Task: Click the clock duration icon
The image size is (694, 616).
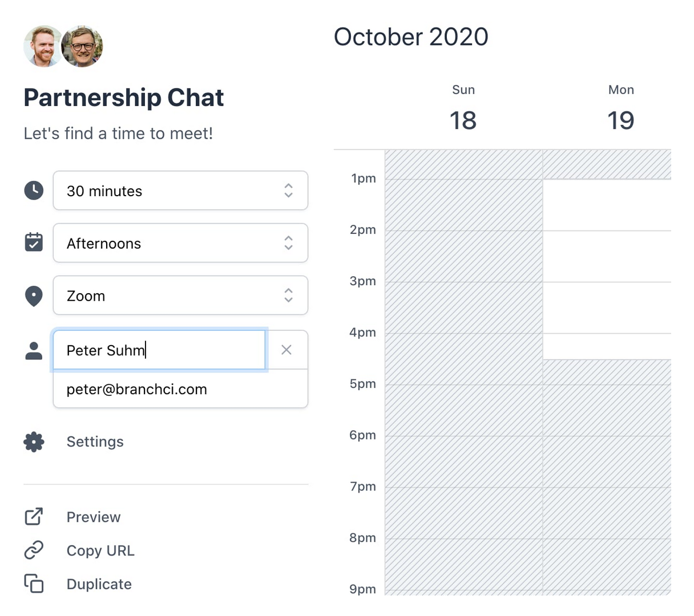Action: 34,191
